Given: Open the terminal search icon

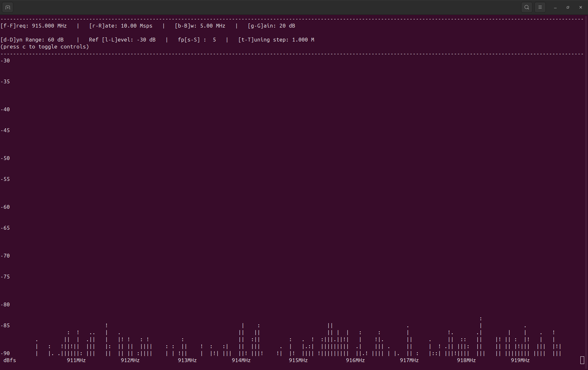Looking at the screenshot, I should (x=527, y=7).
